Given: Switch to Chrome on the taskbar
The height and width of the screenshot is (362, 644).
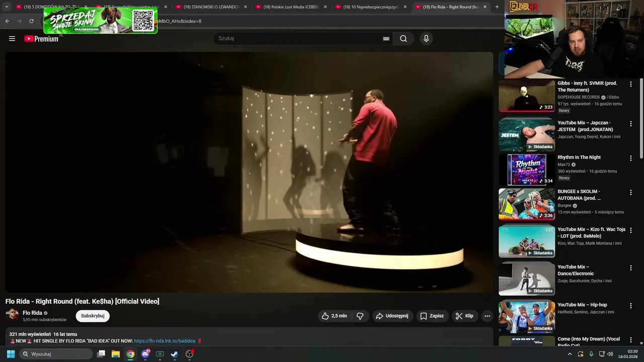Looking at the screenshot, I should (130, 354).
